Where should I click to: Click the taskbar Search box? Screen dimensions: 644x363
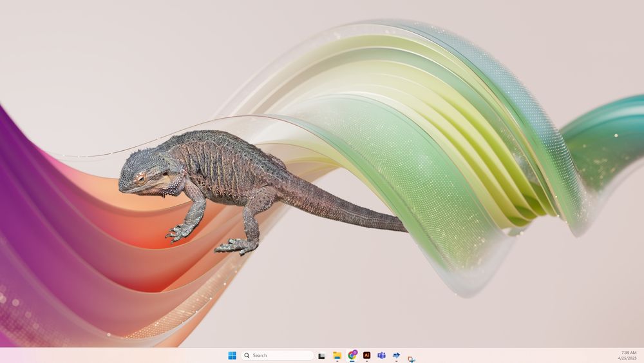point(278,355)
